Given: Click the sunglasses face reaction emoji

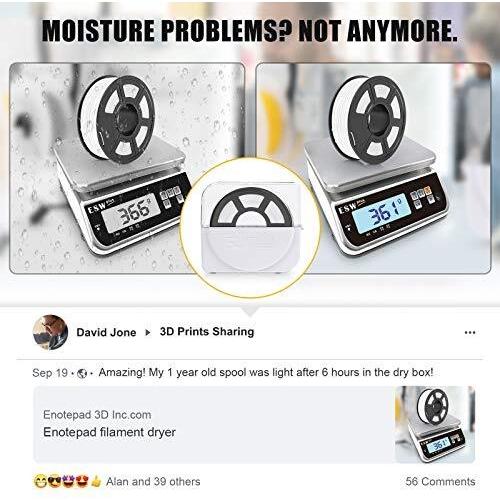Looking at the screenshot, I should pos(54,482).
